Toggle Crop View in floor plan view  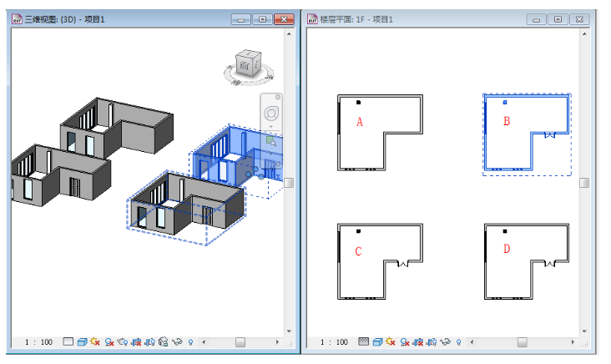coord(418,342)
